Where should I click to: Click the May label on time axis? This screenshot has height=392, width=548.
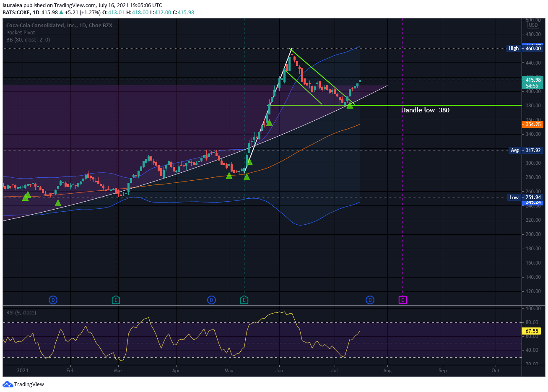(229, 371)
